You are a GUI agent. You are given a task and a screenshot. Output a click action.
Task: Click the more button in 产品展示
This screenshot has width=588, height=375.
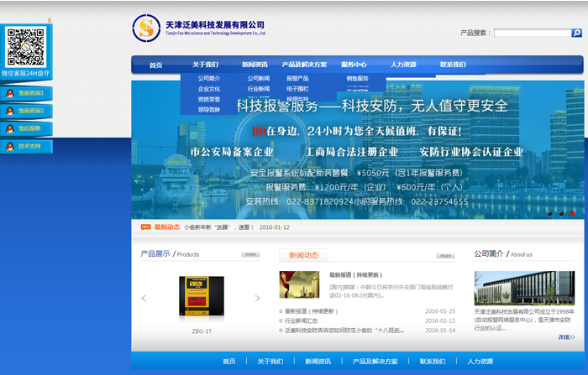[250, 254]
